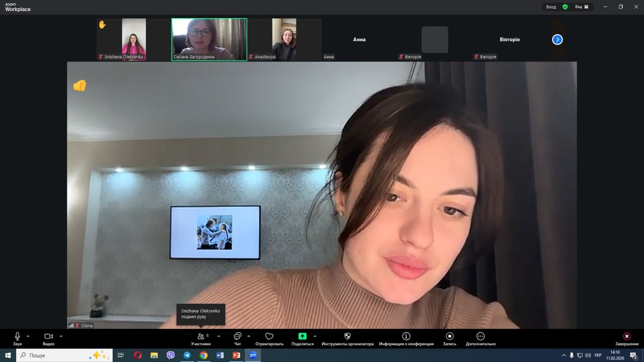Select Оксана Загороднюк video thumbnail
644x362 pixels.
coord(209,39)
